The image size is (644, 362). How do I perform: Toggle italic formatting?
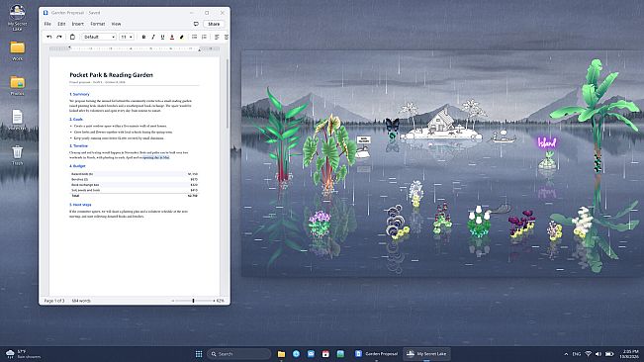point(152,37)
